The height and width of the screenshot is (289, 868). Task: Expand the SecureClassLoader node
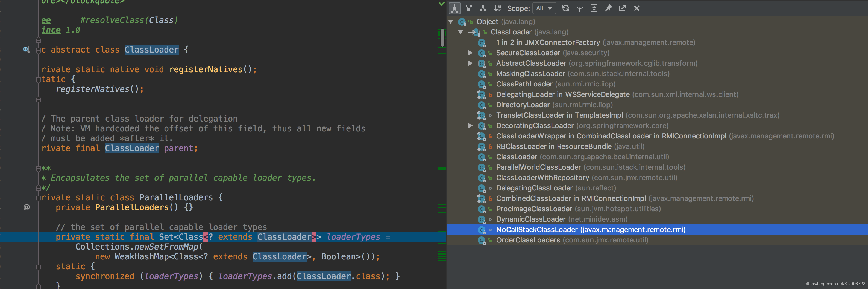[470, 53]
